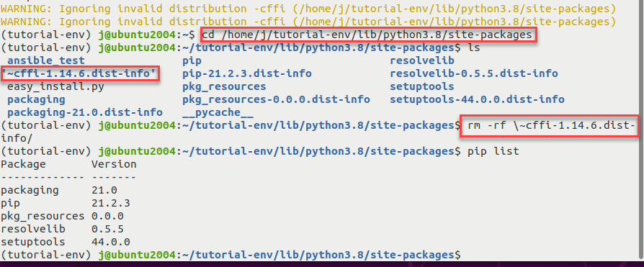Click the resolvelib-0.5.5.dist-info entry
Screen dimensions: 644x267
click(473, 73)
